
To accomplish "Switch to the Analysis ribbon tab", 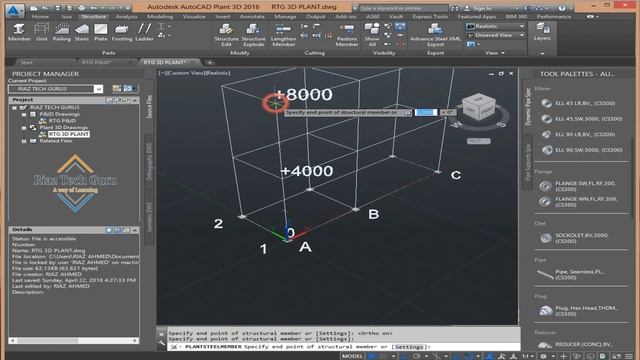I will pyautogui.click(x=127, y=17).
